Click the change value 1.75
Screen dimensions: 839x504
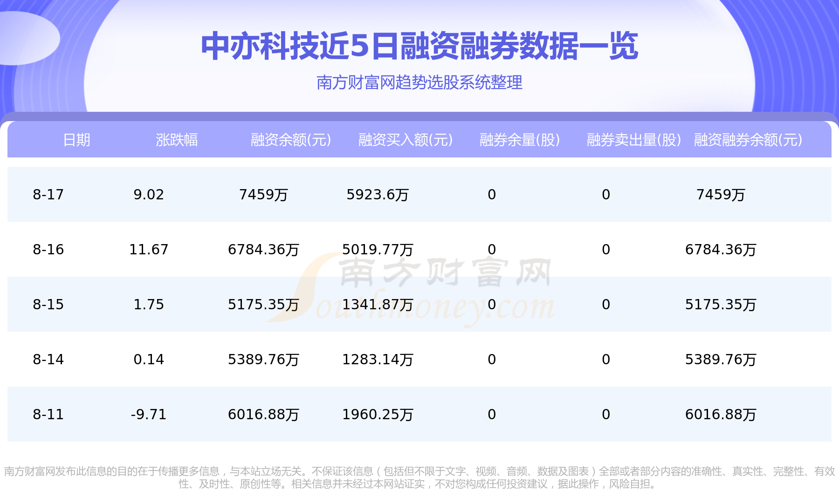149,304
